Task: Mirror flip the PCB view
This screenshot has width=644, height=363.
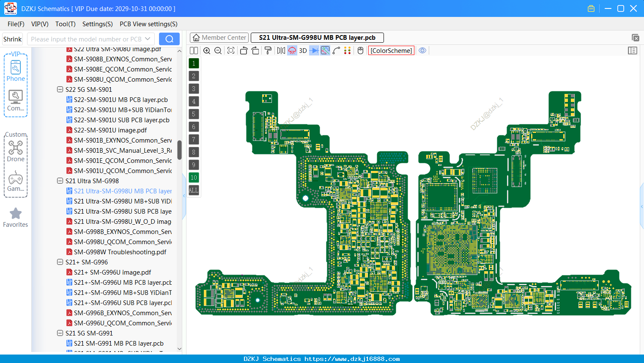Action: [x=281, y=50]
